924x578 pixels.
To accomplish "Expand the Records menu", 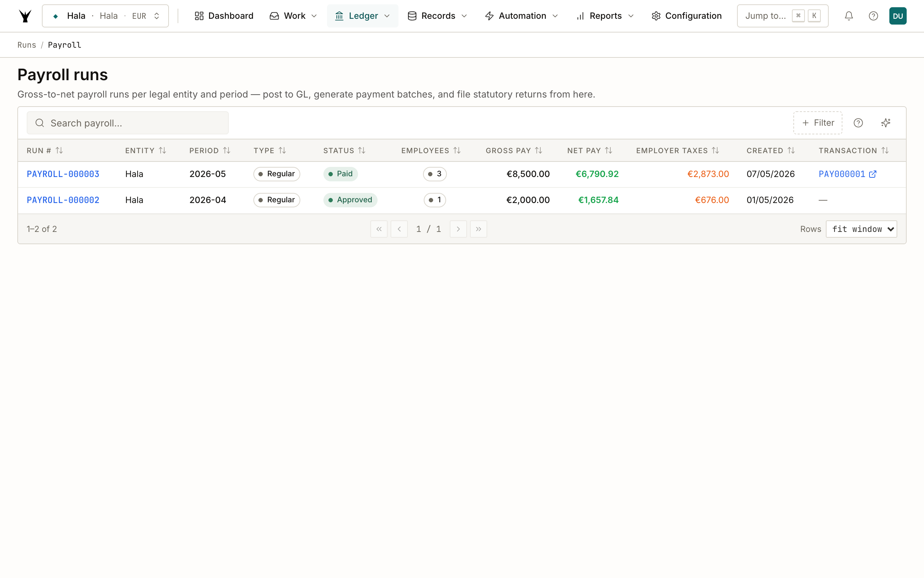I will (437, 16).
